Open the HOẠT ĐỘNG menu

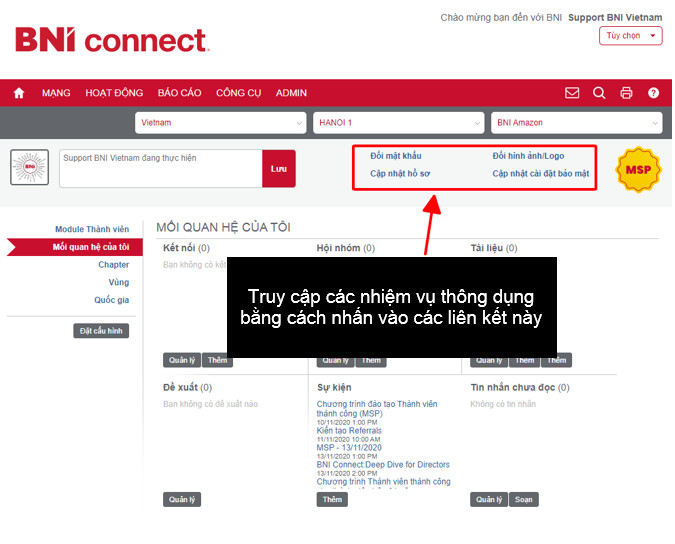[114, 93]
